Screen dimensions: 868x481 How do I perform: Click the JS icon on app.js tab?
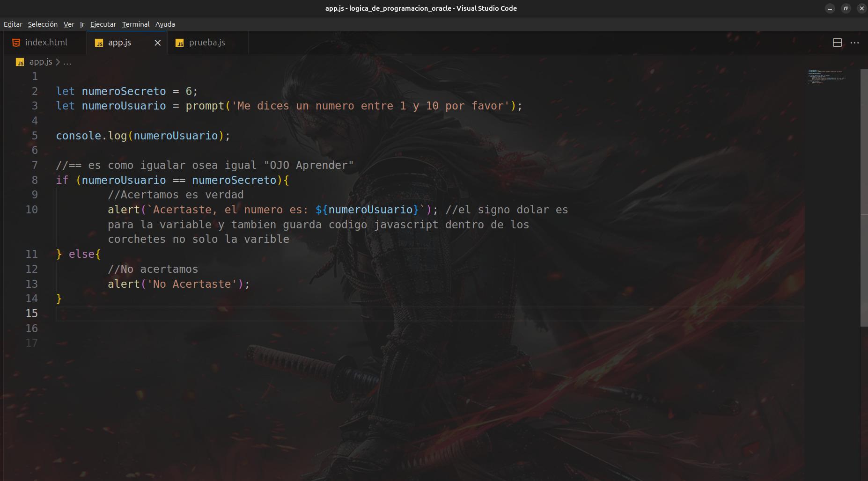(99, 43)
